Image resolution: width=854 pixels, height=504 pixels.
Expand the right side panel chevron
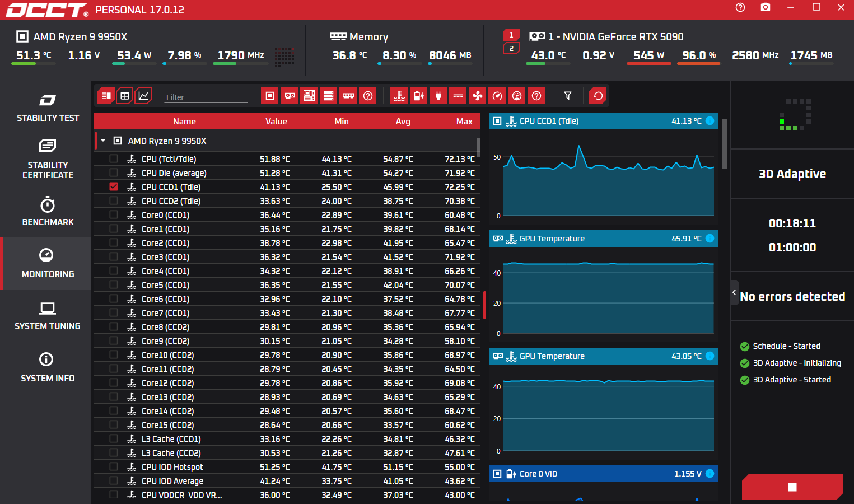coord(734,292)
